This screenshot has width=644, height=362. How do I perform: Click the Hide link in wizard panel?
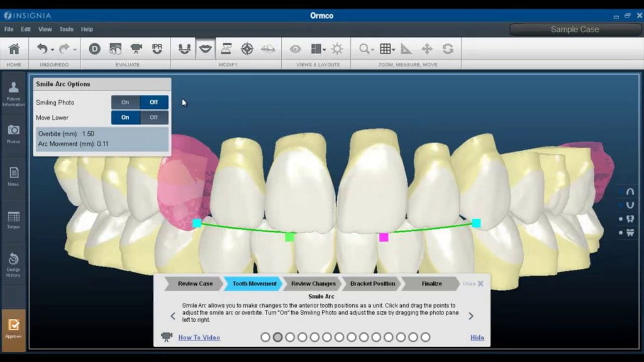(477, 337)
